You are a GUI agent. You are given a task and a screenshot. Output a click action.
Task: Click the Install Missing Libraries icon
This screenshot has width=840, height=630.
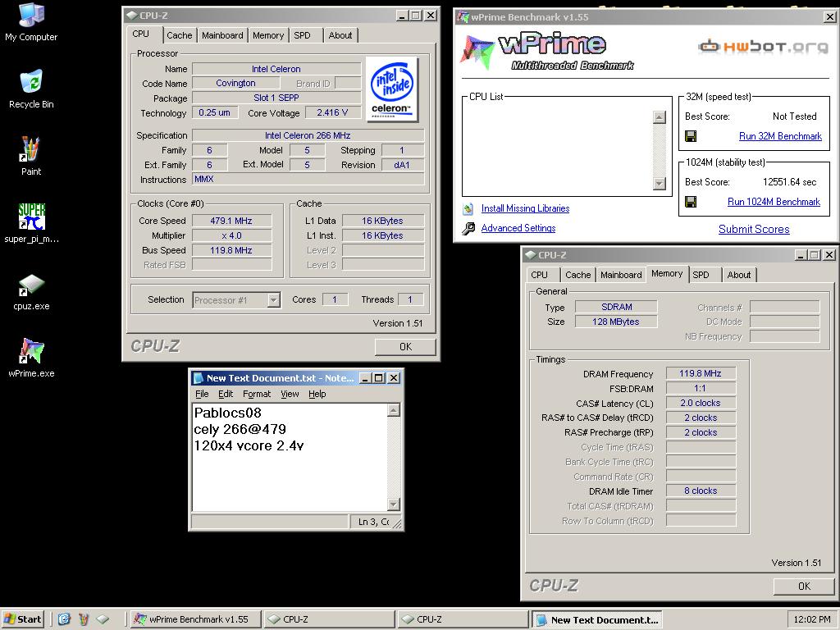[468, 209]
